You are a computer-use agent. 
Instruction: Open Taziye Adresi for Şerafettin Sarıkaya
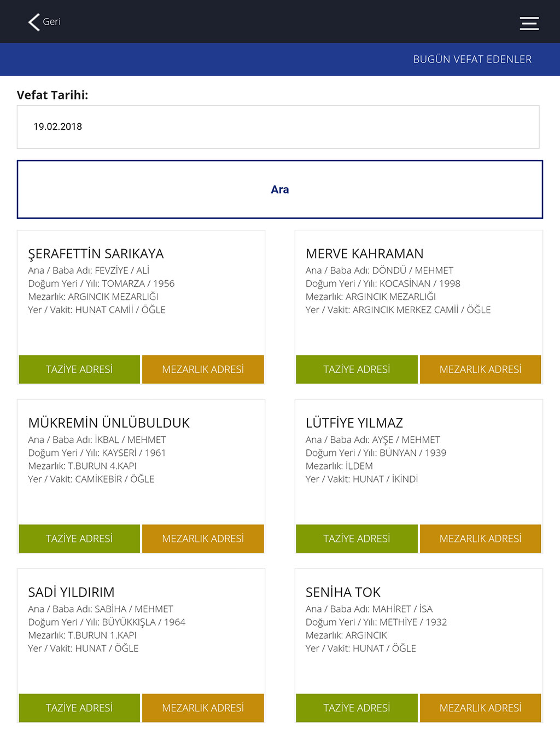click(x=79, y=369)
